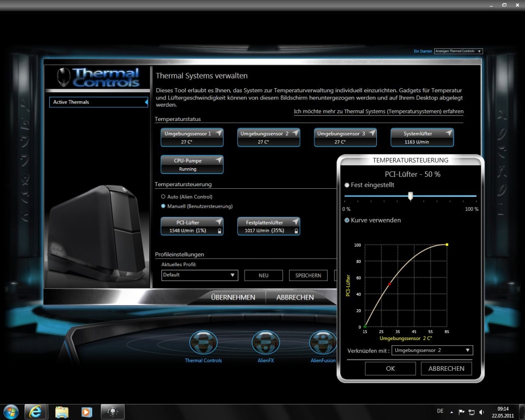Open Windows Media Player taskbar icon
This screenshot has height=420, width=525.
(x=86, y=412)
